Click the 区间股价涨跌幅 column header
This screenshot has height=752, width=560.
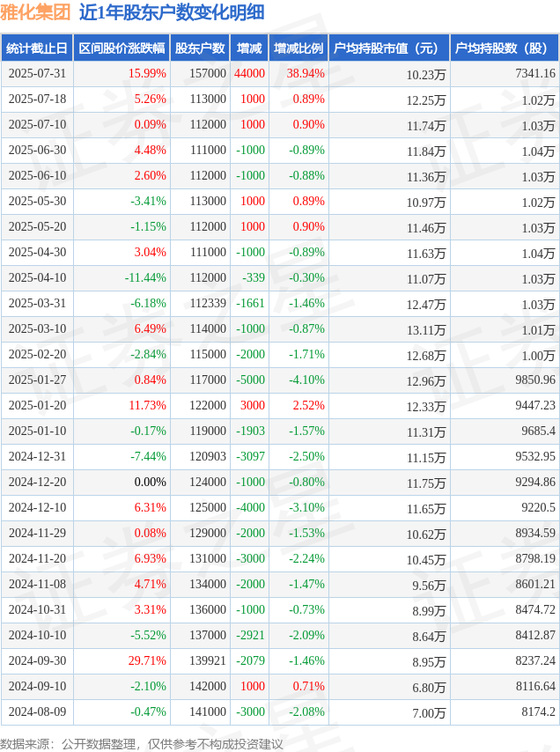[x=122, y=48]
